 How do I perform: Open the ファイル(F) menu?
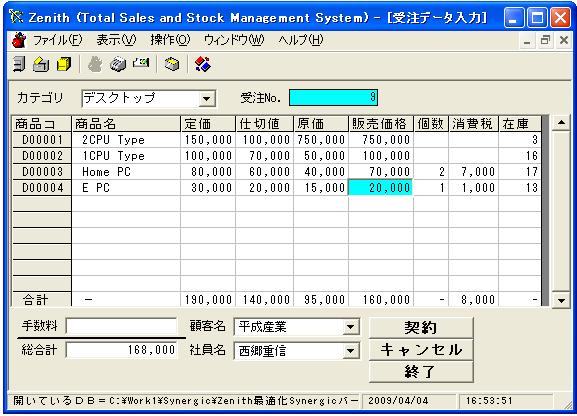58,40
